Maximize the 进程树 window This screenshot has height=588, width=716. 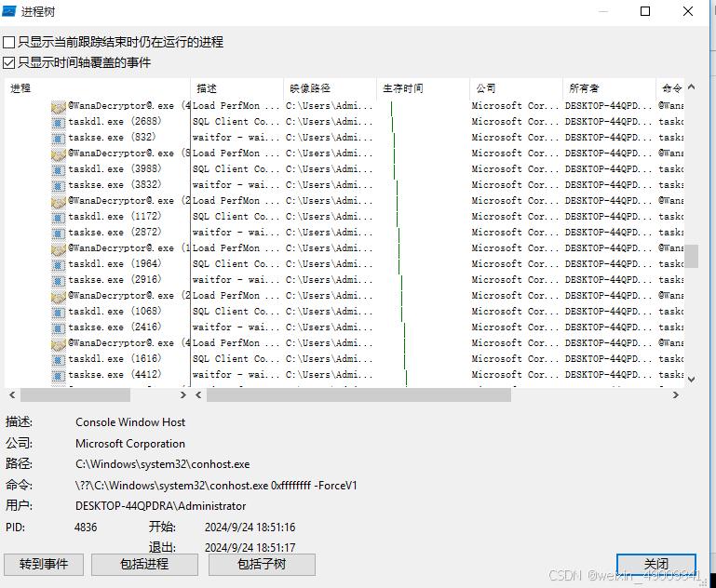(645, 11)
